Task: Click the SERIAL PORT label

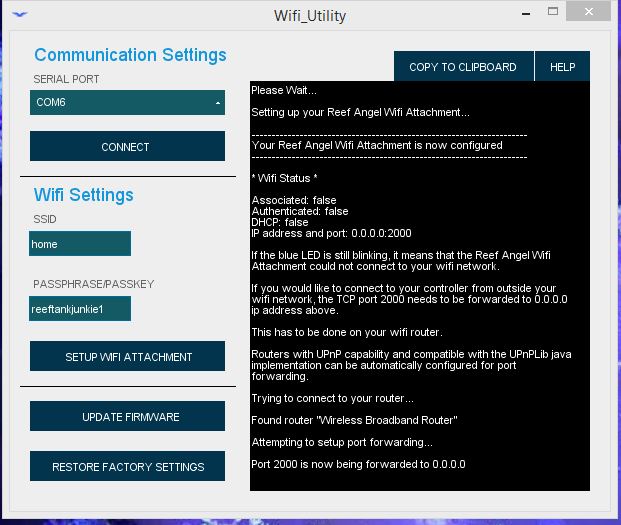Action: 66,79
